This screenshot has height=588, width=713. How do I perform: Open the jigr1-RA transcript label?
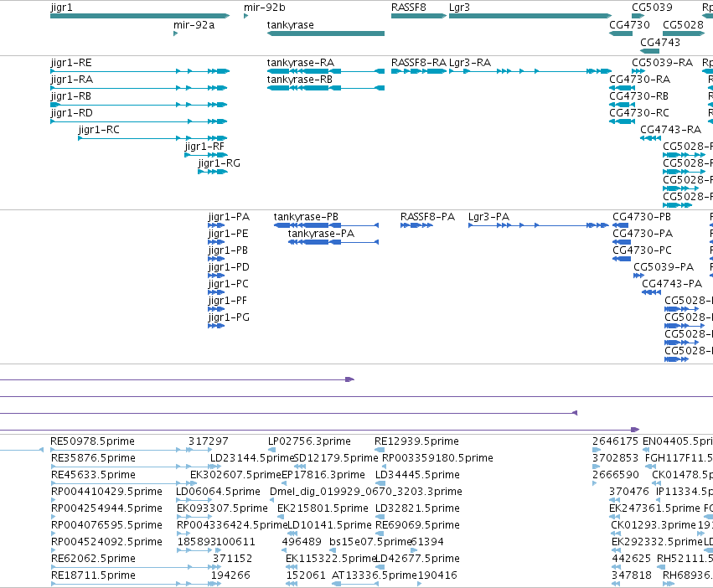point(72,79)
